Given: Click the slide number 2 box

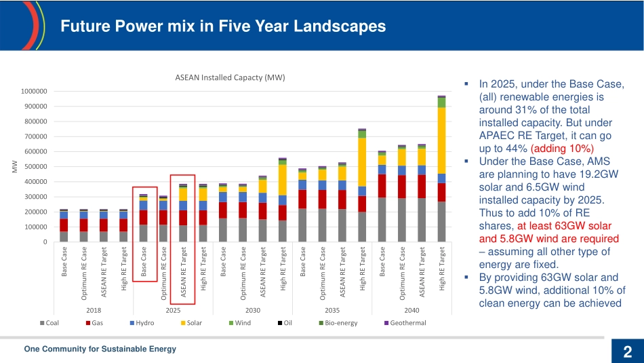Looking at the screenshot, I should (626, 351).
